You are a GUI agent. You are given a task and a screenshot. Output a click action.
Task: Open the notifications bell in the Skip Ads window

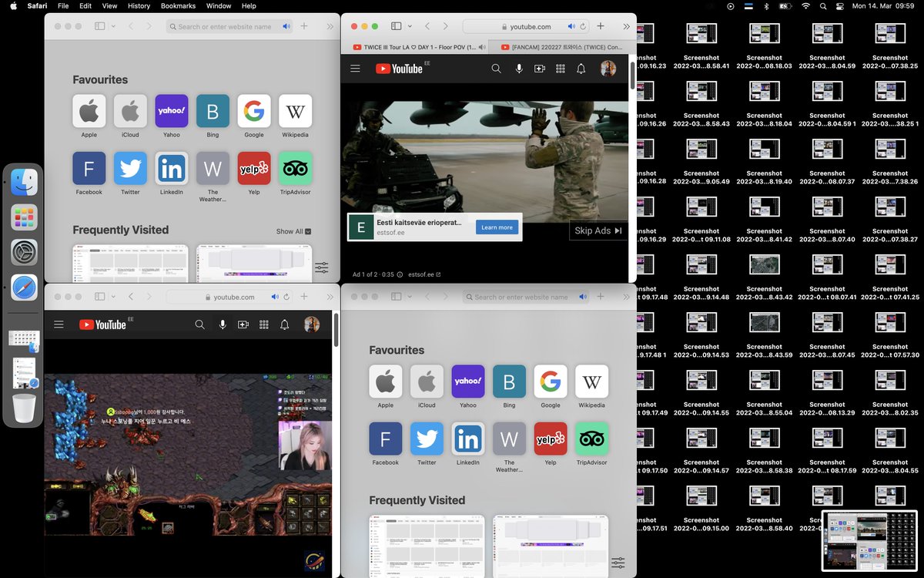coord(581,69)
